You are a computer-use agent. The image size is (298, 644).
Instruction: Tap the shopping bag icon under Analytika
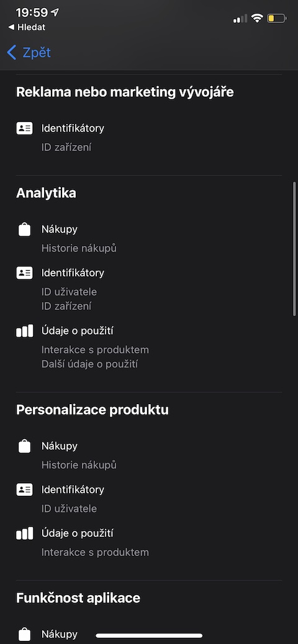(x=24, y=229)
